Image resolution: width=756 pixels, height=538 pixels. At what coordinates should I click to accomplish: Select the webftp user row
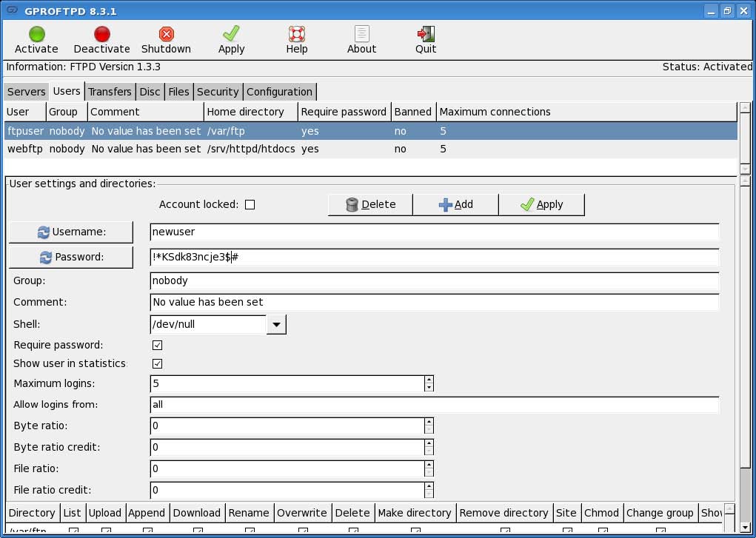click(371, 149)
